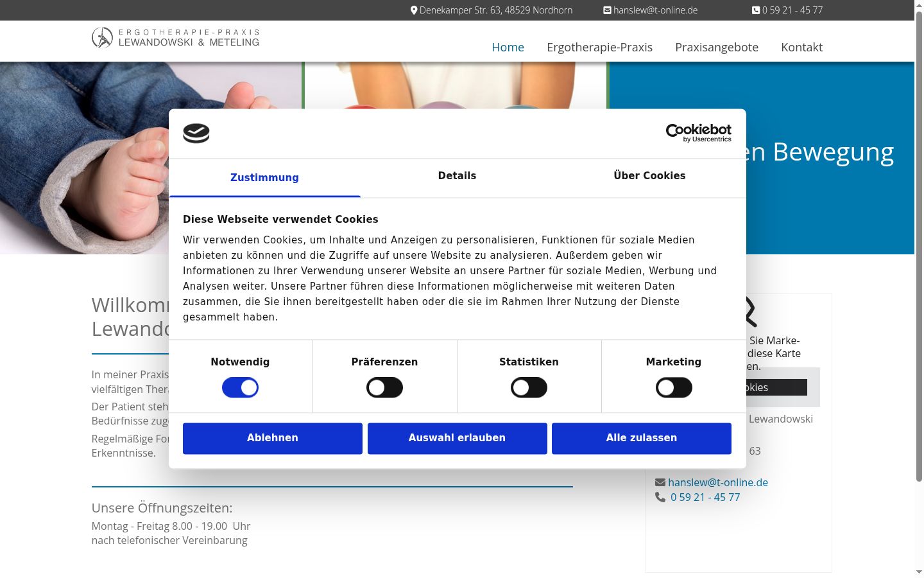Click the envelope icon in the top bar
924x578 pixels.
point(607,10)
